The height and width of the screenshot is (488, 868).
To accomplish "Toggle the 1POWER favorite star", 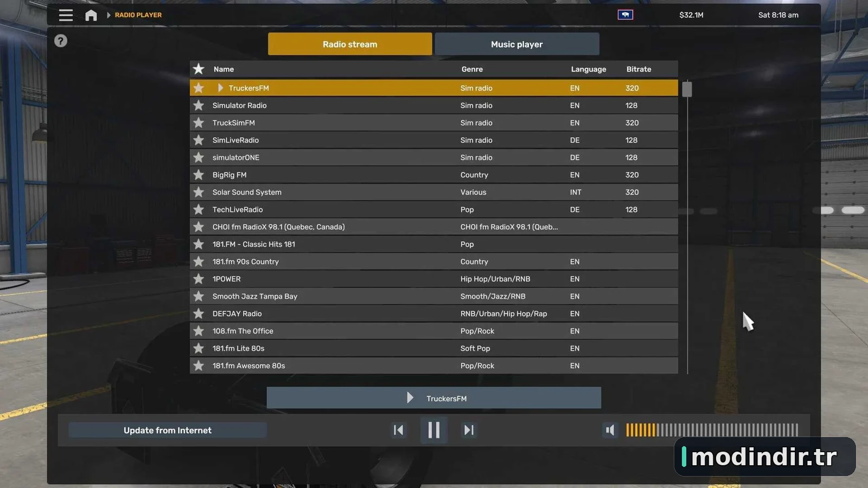I will pos(199,279).
